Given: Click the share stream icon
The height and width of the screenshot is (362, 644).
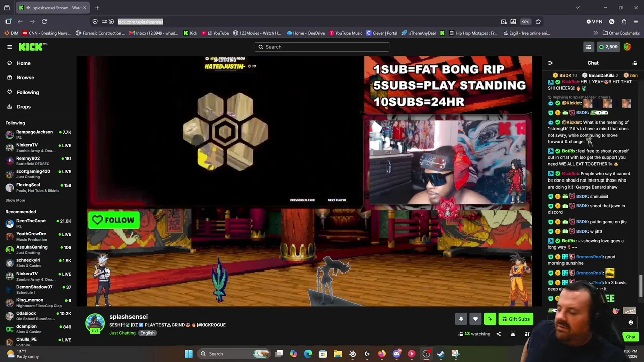Looking at the screenshot, I should tap(499, 334).
